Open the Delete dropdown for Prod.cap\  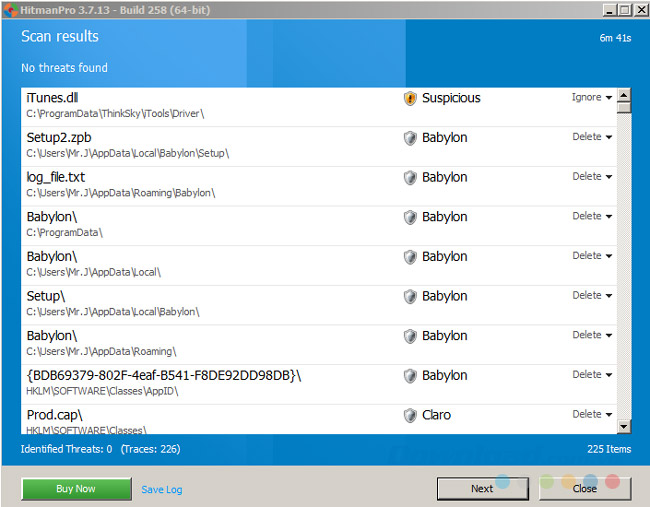coord(592,414)
